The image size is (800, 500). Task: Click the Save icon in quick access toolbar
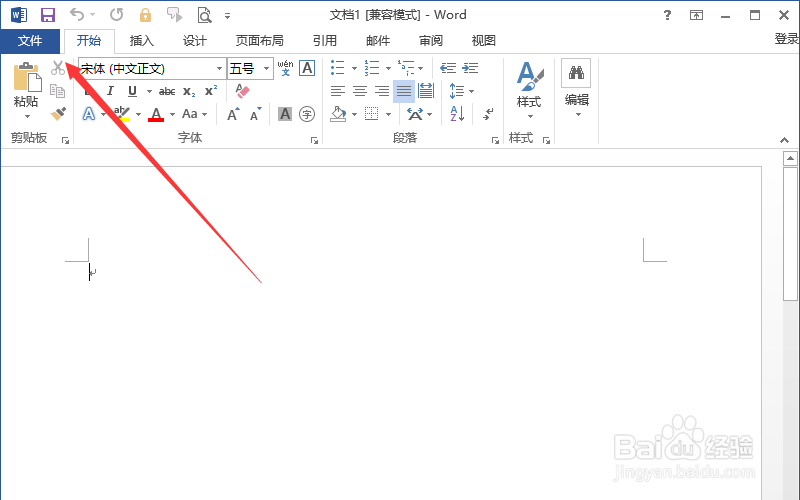48,15
